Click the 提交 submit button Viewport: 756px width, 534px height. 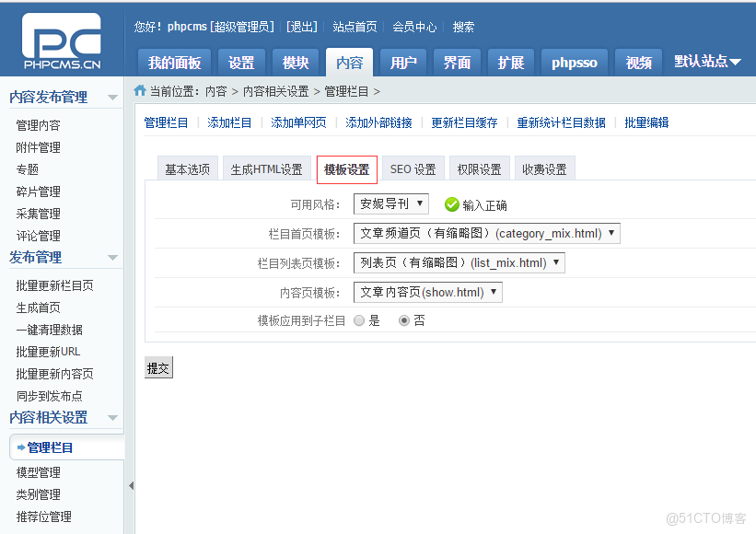(157, 366)
